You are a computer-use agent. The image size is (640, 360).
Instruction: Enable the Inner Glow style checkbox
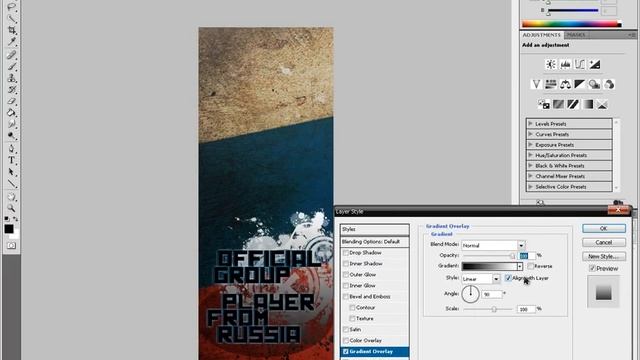(346, 286)
